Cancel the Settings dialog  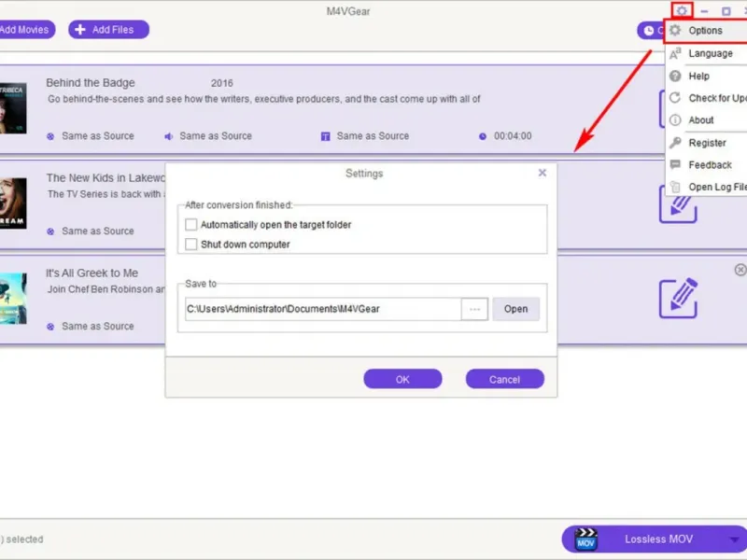point(504,379)
